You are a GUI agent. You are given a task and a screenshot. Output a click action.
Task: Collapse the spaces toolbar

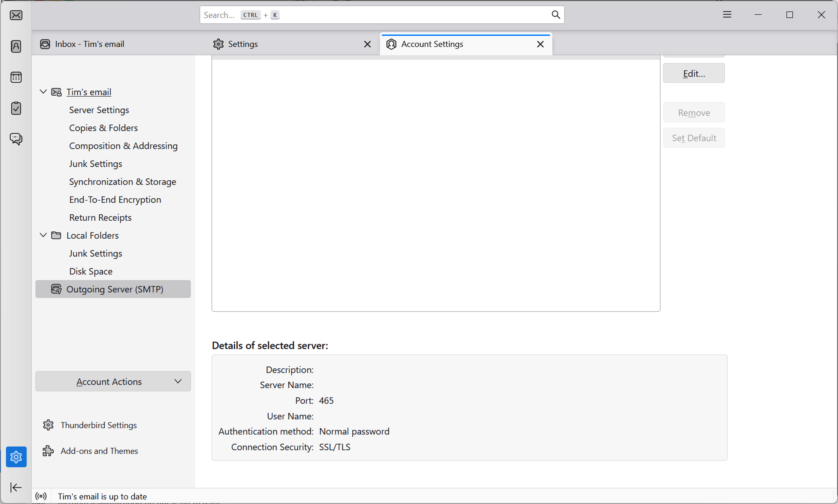pos(16,487)
